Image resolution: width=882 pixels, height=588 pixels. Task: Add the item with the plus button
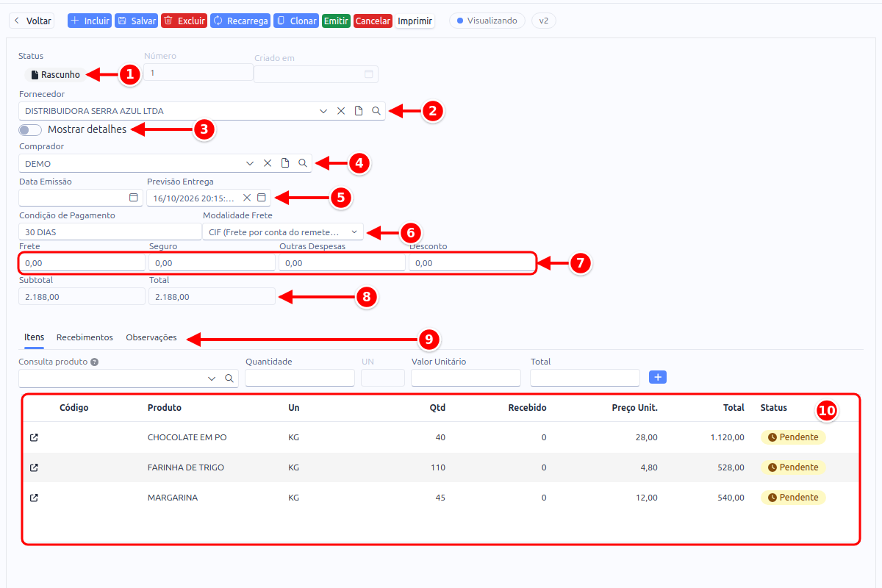point(659,377)
